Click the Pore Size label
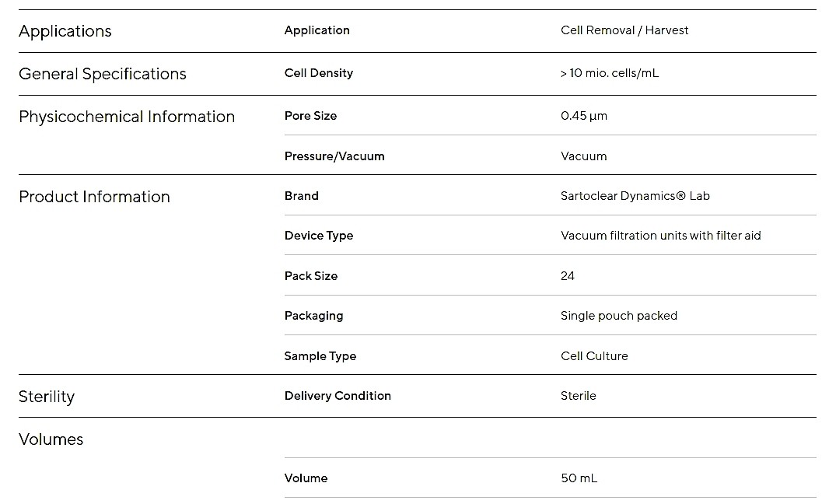 point(311,116)
